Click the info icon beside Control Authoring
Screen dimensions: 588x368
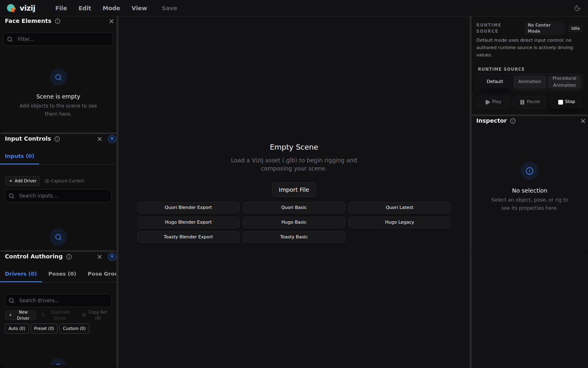tap(69, 257)
